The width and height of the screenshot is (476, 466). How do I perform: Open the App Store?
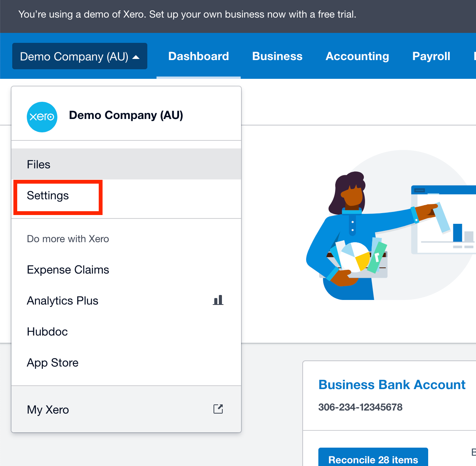coord(126,363)
